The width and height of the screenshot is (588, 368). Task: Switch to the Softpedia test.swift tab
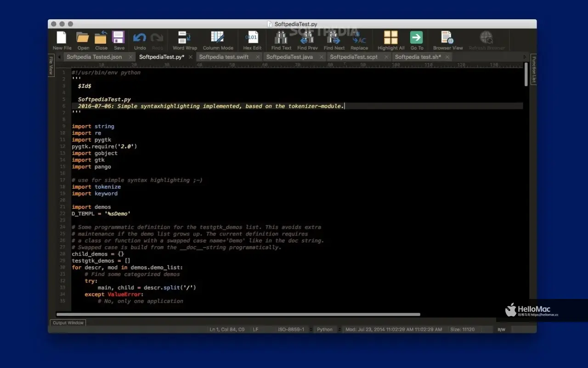pyautogui.click(x=224, y=57)
